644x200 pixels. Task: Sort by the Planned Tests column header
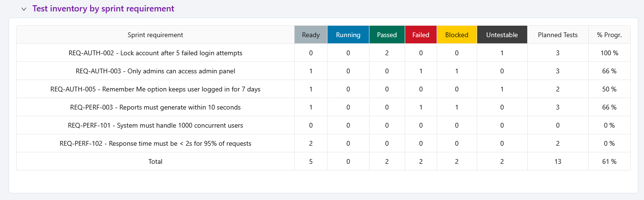557,35
